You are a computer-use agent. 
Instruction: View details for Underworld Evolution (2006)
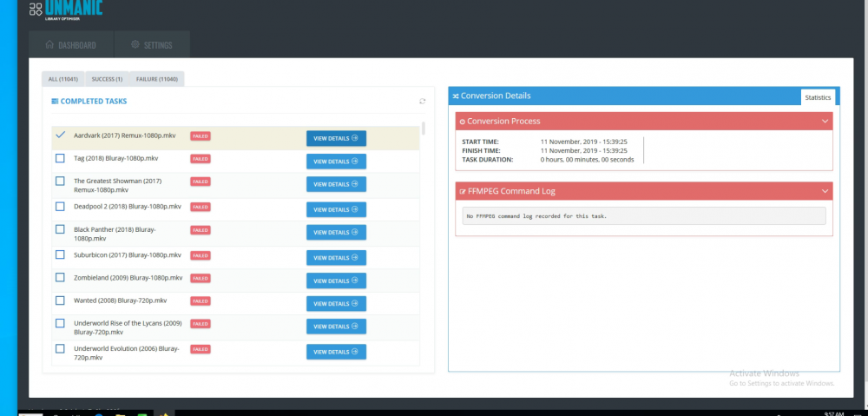pyautogui.click(x=336, y=353)
